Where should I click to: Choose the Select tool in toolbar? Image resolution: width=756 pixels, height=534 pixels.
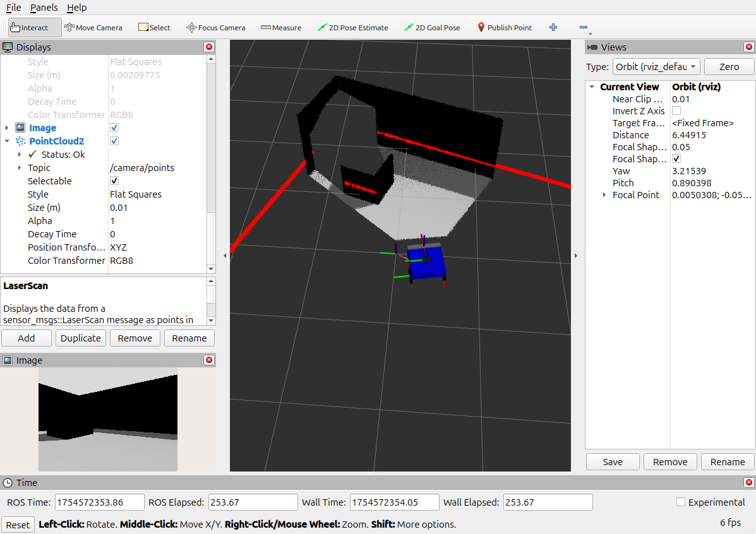[154, 28]
